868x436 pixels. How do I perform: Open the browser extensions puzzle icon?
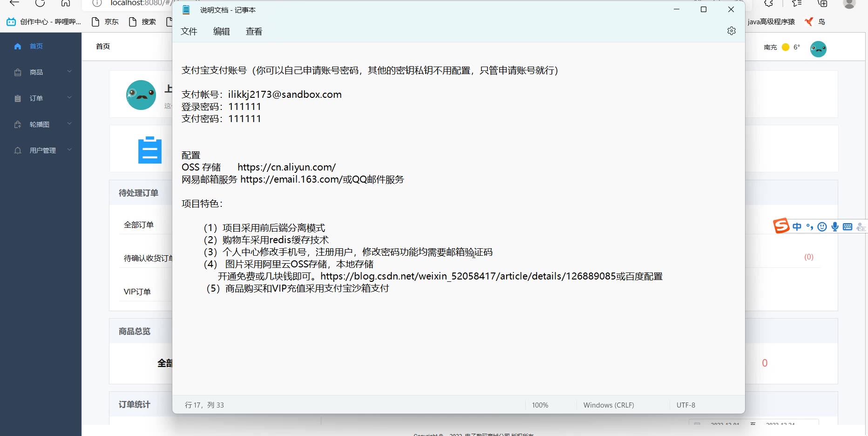(x=769, y=3)
